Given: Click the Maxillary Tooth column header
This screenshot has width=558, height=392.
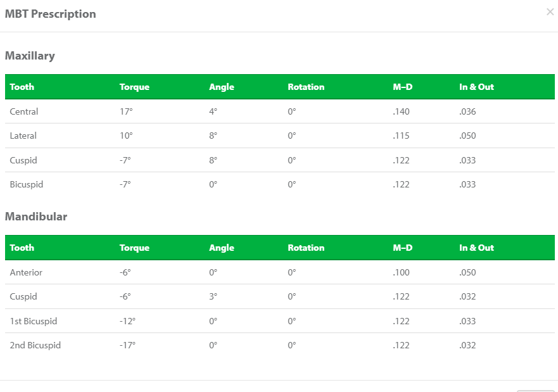Looking at the screenshot, I should pos(22,87).
